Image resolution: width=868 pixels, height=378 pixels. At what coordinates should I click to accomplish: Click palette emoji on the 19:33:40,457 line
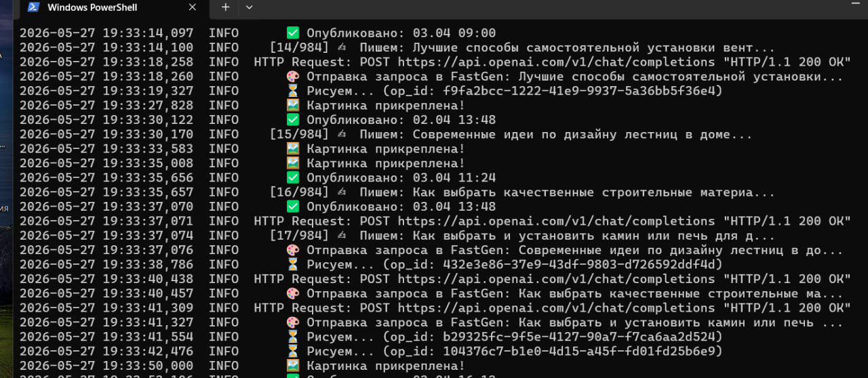point(292,293)
